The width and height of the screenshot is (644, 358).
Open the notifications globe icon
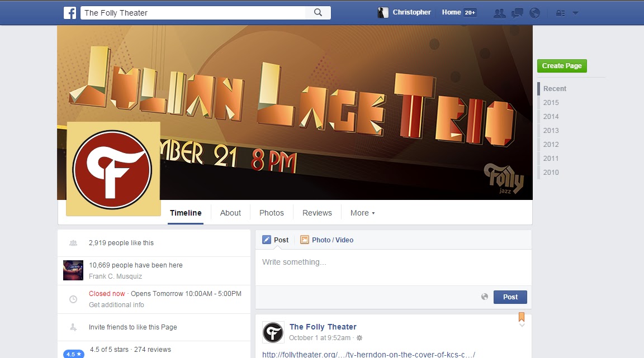click(x=535, y=13)
